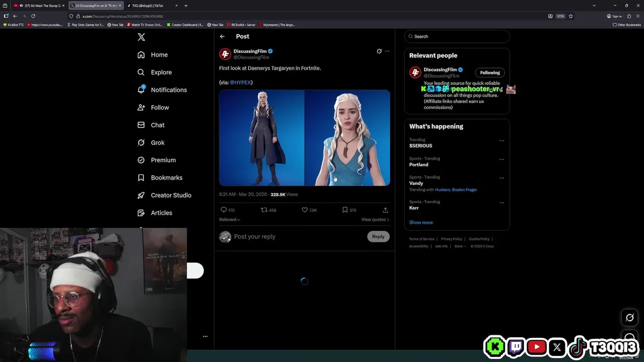Open the browser hamburger menu
644x362 pixels.
(x=638, y=16)
